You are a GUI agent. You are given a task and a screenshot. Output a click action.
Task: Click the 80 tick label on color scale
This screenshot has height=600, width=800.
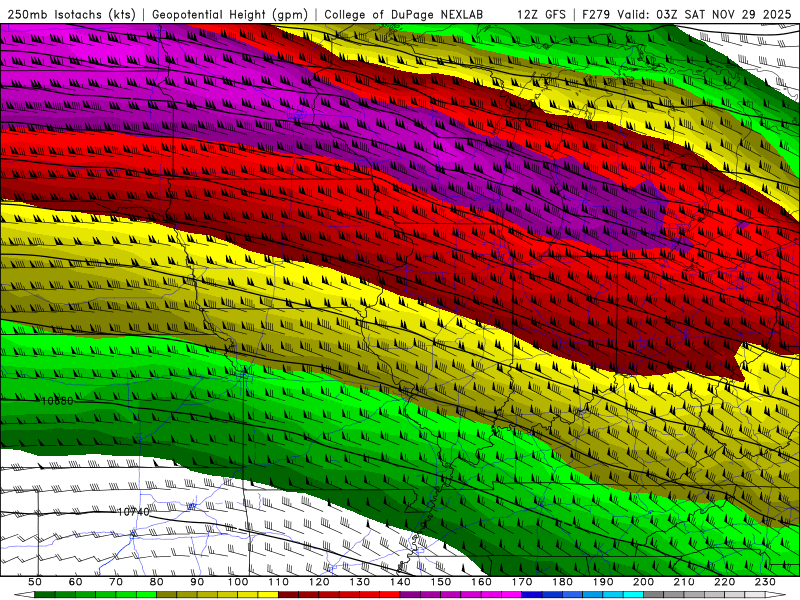[x=156, y=582]
